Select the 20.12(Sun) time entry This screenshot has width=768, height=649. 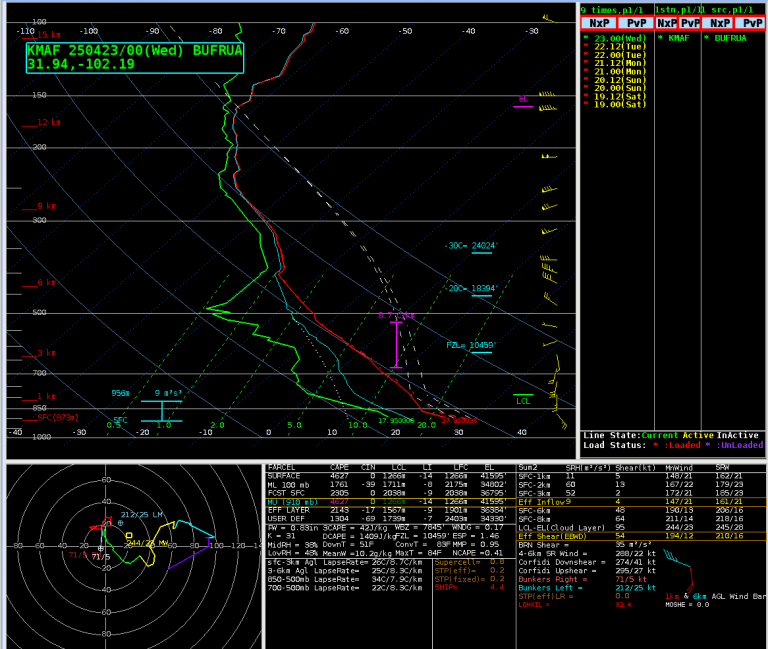tap(616, 80)
